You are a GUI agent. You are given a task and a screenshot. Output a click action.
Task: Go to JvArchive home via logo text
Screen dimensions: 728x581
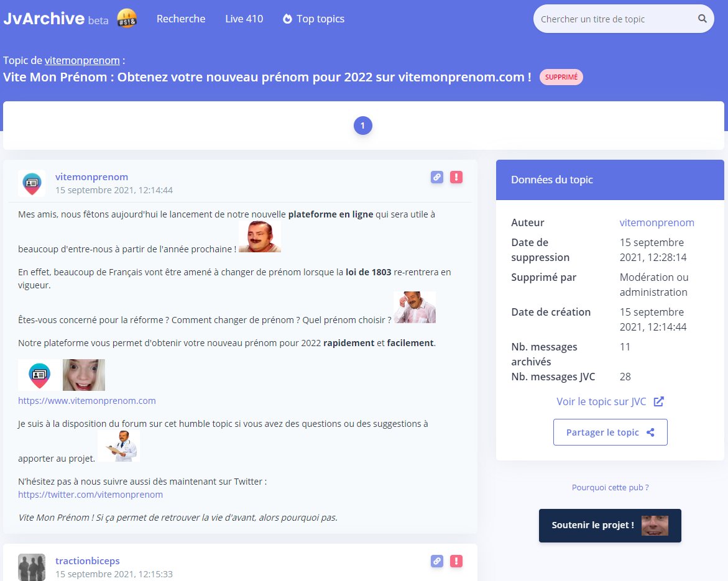click(44, 19)
